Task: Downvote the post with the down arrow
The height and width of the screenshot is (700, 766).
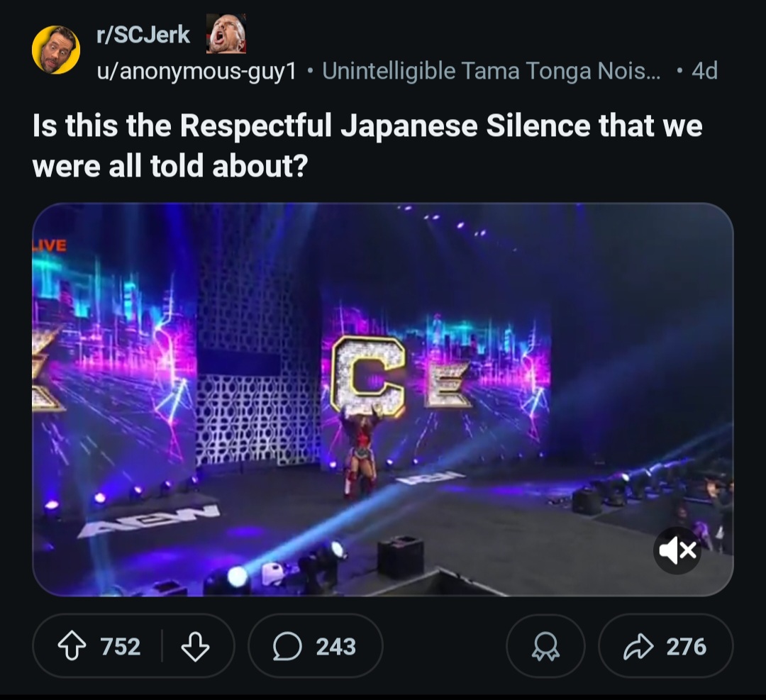Action: [x=194, y=646]
